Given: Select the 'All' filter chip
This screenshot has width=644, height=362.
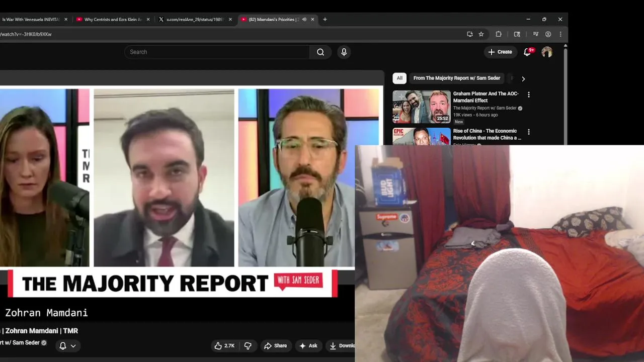Looking at the screenshot, I should [x=399, y=78].
